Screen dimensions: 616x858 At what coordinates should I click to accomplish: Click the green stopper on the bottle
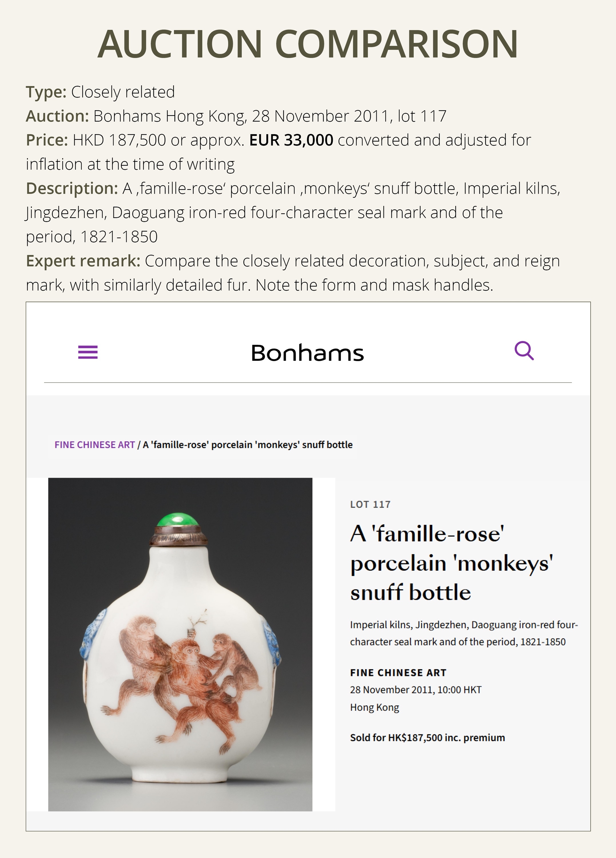pos(178,520)
